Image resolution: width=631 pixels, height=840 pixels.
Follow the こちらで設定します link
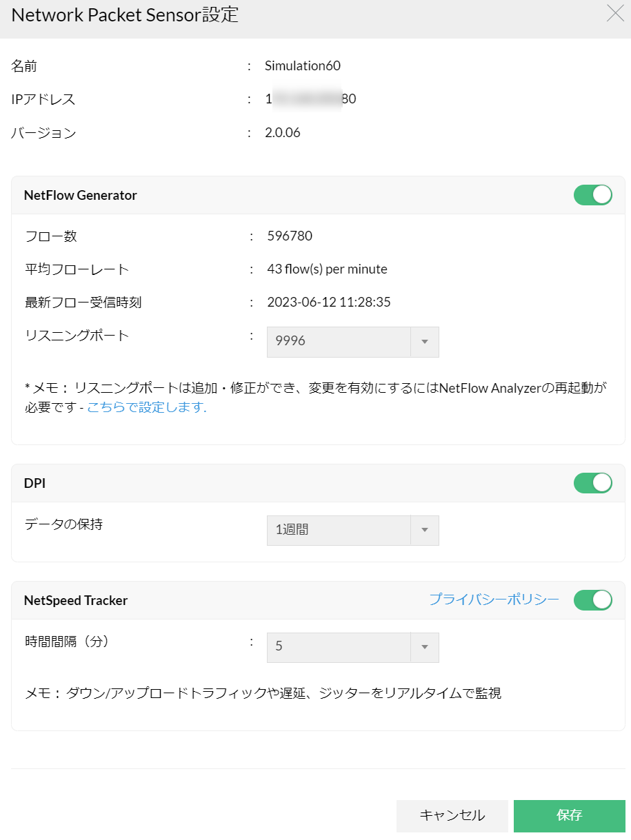point(146,407)
